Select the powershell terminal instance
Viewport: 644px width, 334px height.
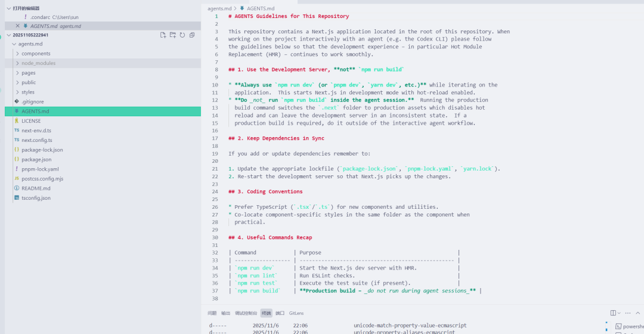pyautogui.click(x=630, y=327)
